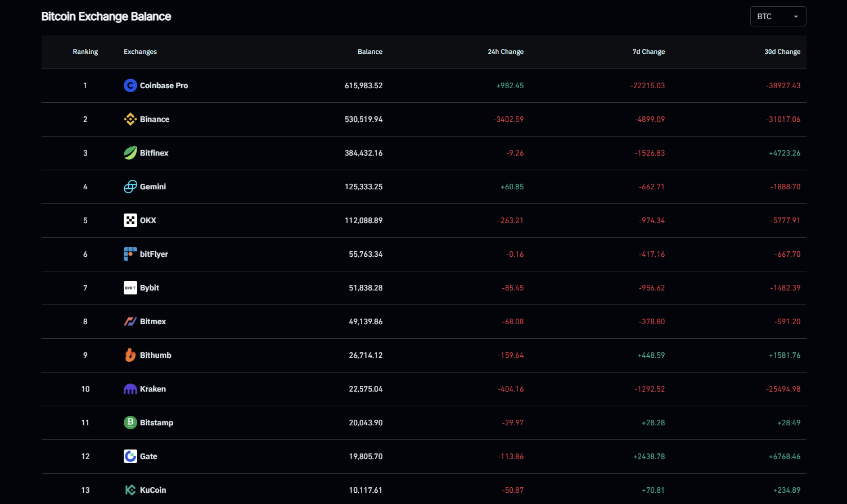Sort by Exchanges column header
Image resolution: width=847 pixels, height=504 pixels.
(140, 52)
